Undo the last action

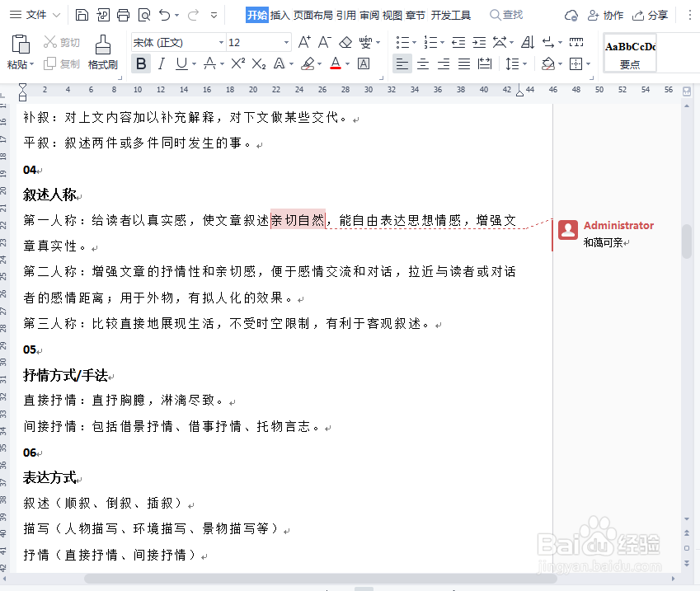(x=164, y=14)
